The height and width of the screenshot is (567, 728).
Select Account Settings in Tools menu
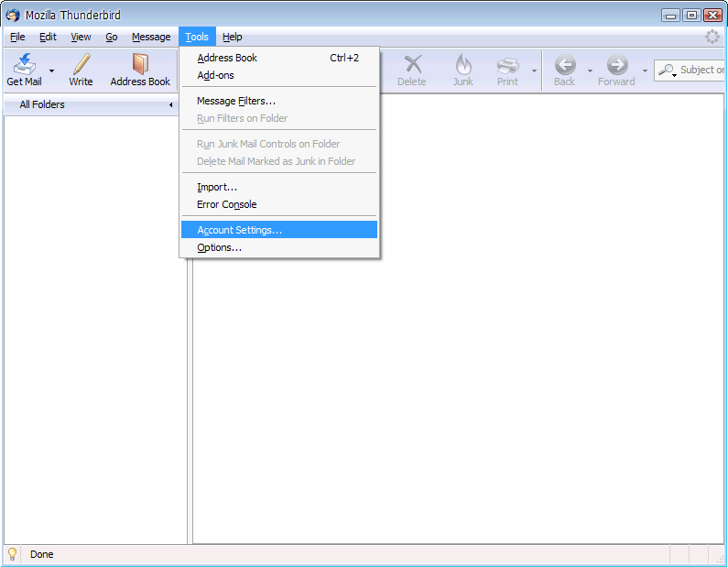(x=240, y=230)
